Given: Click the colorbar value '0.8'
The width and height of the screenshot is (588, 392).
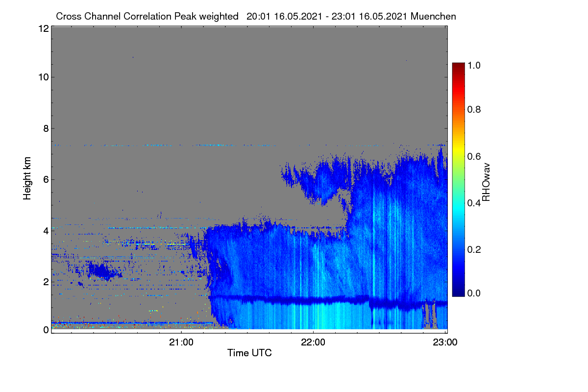Looking at the screenshot, I should [475, 109].
